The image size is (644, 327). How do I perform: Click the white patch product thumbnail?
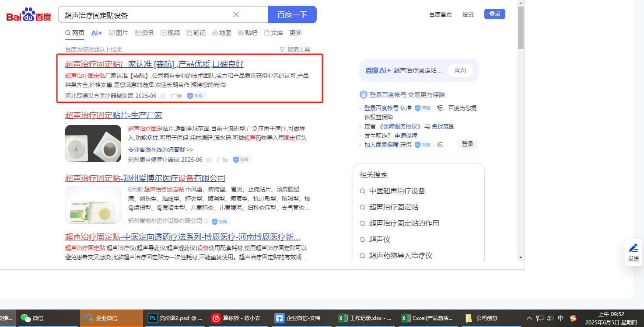click(93, 143)
